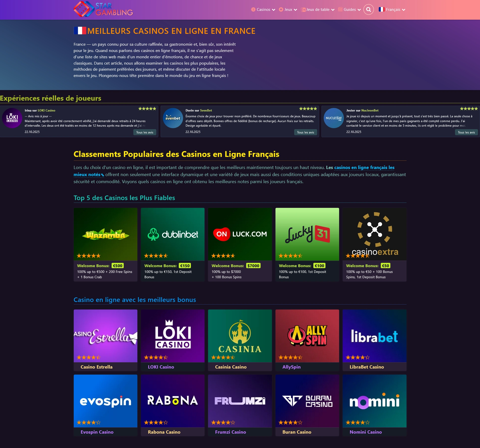
Task: Click the AllySpin name link
Action: (x=291, y=367)
